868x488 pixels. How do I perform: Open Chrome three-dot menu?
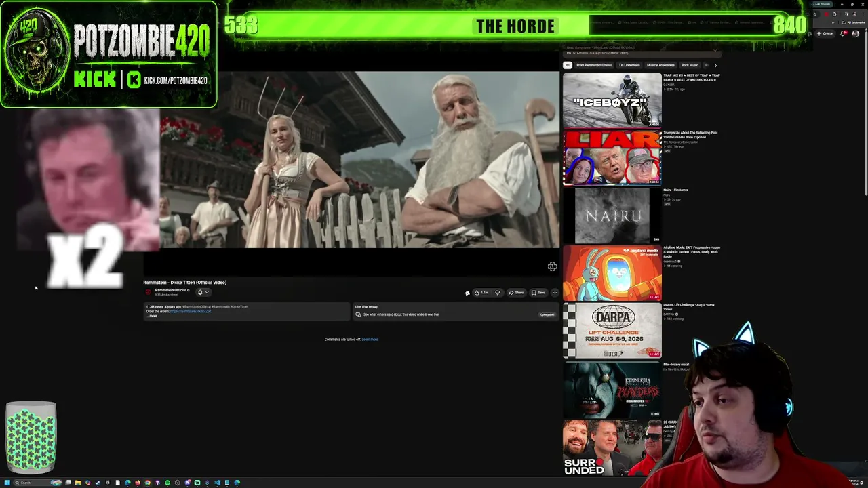(x=863, y=14)
